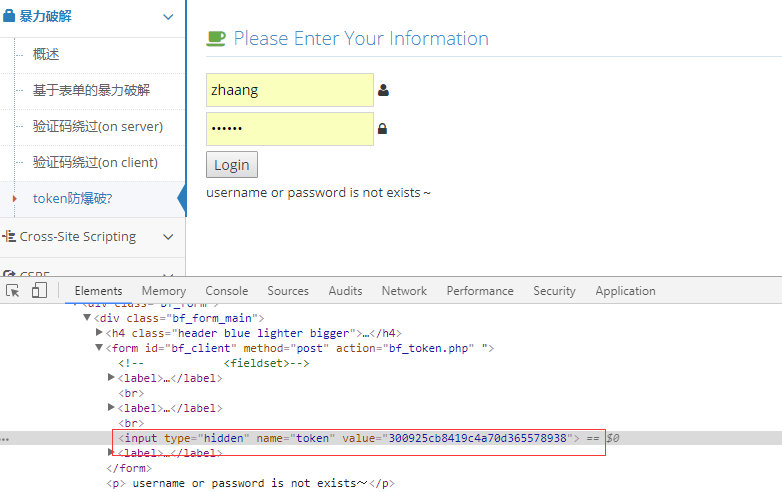Screen dimensions: 782x492
Task: Open the Sources tab
Action: (x=288, y=291)
